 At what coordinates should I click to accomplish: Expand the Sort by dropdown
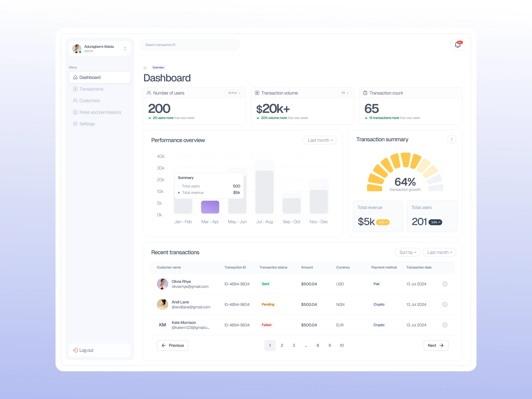pyautogui.click(x=408, y=252)
